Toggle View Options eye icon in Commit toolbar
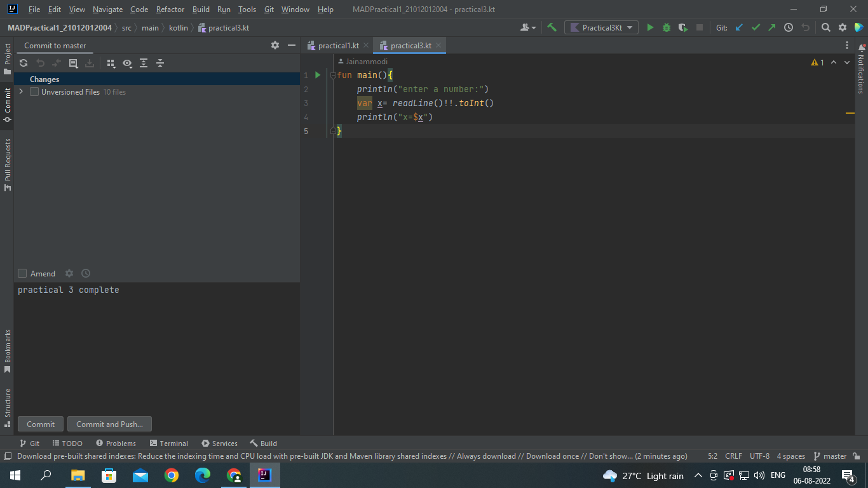Image resolution: width=868 pixels, height=488 pixels. pos(127,63)
